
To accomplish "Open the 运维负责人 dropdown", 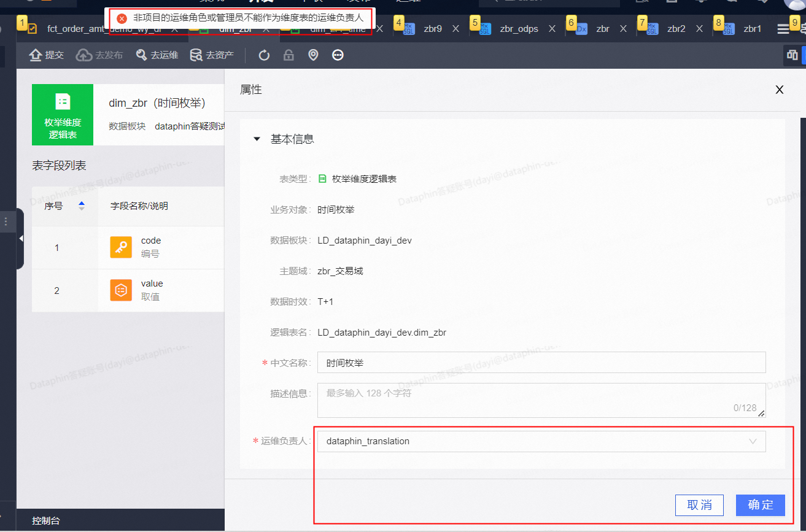I will [x=541, y=441].
